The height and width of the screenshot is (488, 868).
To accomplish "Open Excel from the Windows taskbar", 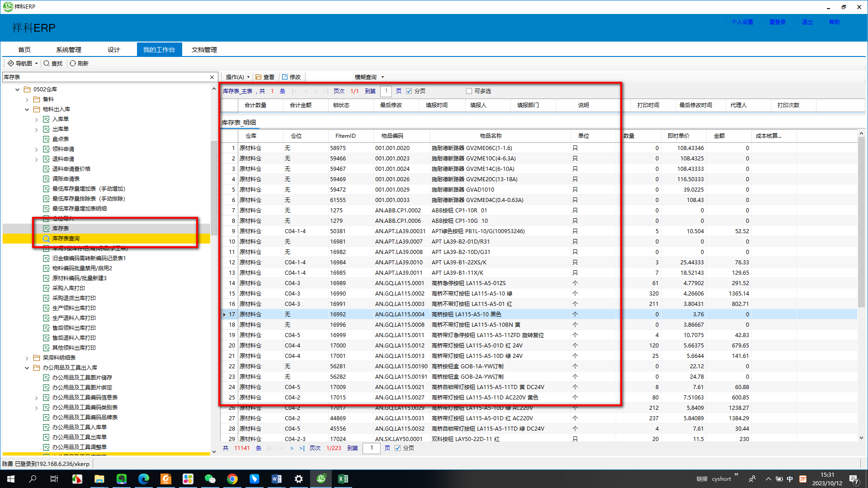I will coord(343,479).
